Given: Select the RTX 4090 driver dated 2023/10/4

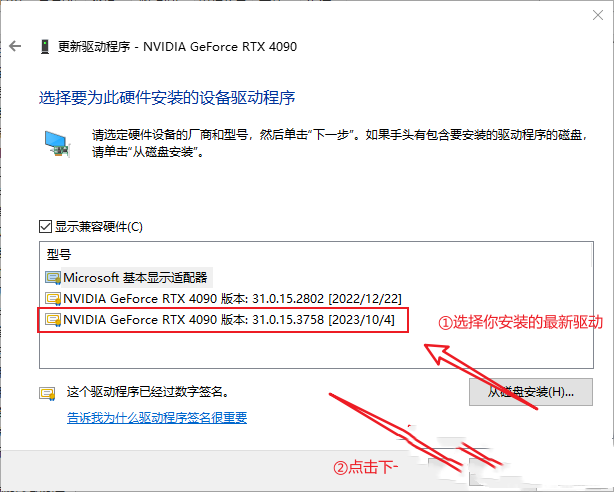Looking at the screenshot, I should [x=229, y=320].
